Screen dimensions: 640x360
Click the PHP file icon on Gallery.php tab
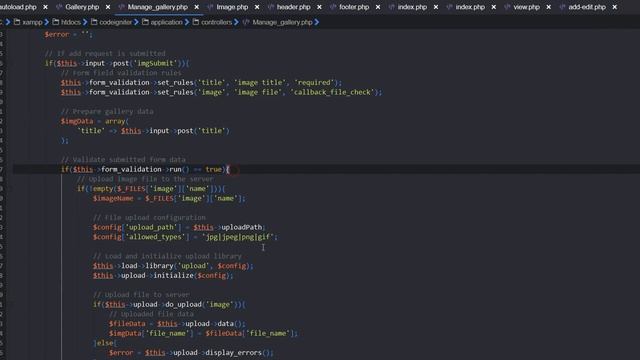59,7
